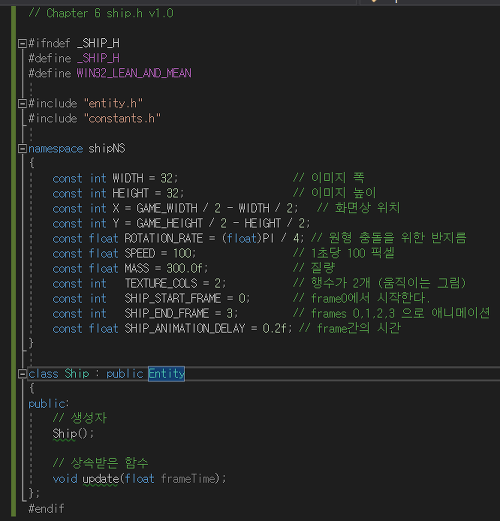Viewport: 500px width, 521px height.
Task: Click the "constants.h" include string
Action: pyautogui.click(x=122, y=118)
